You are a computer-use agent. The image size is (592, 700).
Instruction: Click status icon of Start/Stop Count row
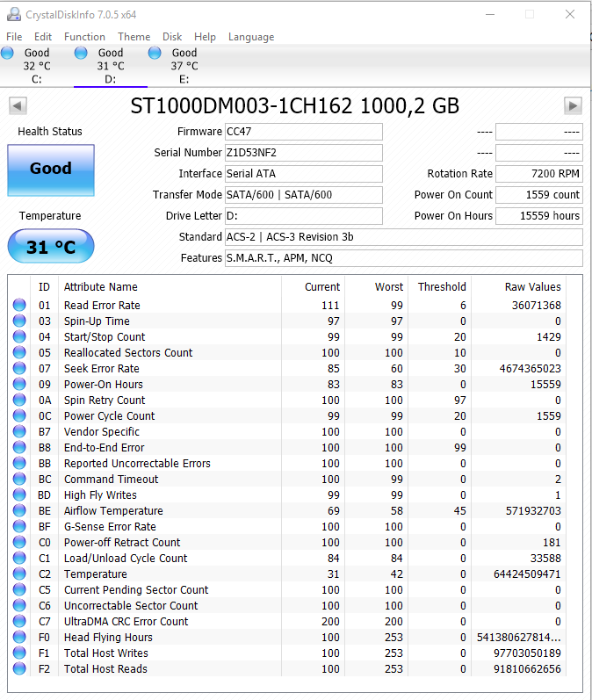(x=19, y=336)
